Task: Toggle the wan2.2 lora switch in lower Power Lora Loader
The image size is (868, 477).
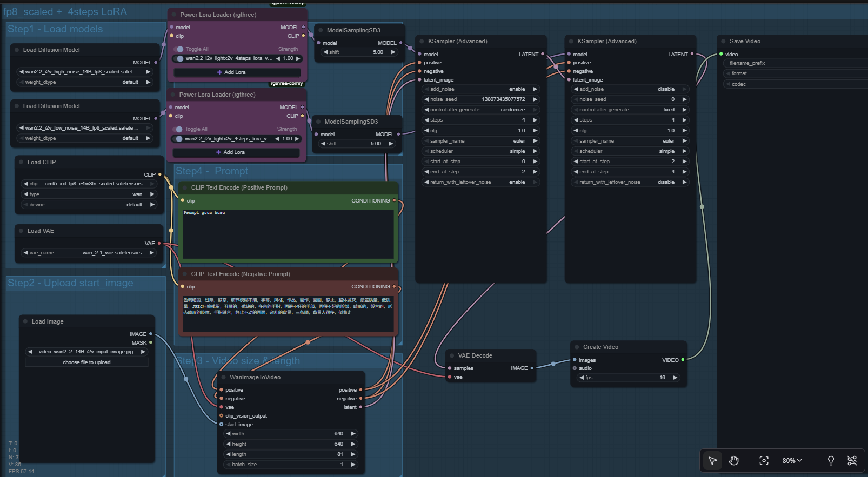Action: (x=178, y=139)
